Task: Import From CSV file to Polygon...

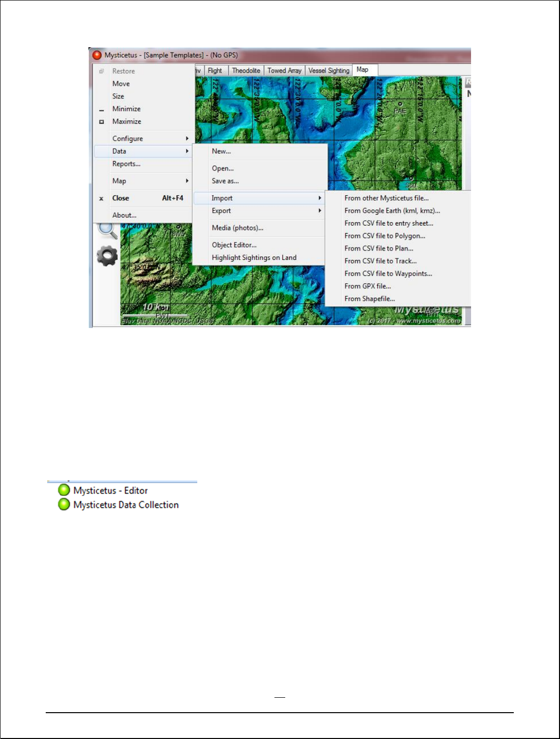Action: [398, 236]
